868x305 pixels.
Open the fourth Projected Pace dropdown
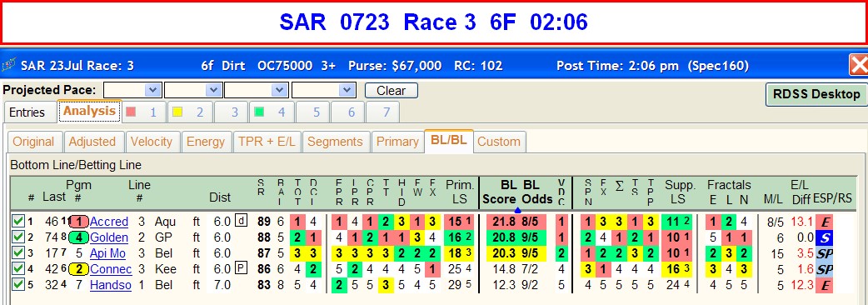click(347, 90)
